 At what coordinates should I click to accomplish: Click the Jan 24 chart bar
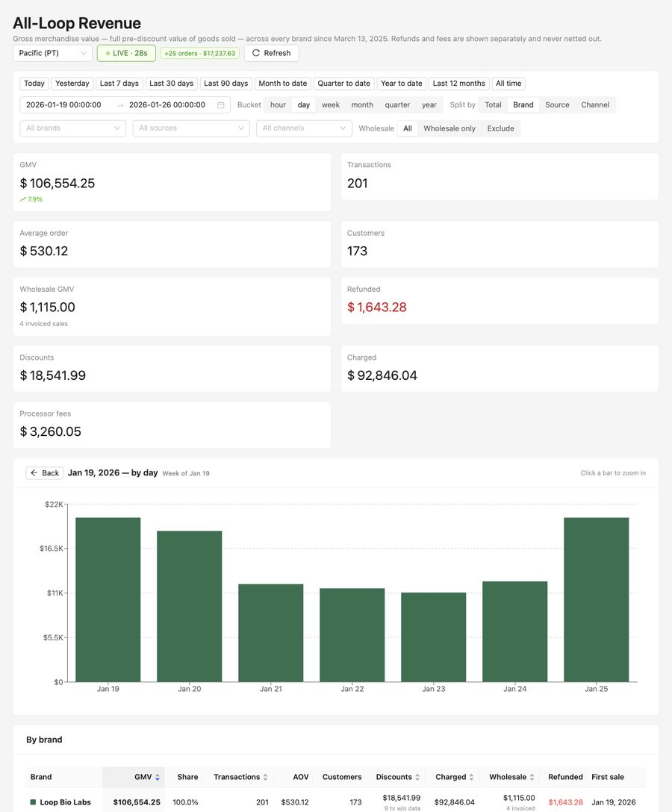pyautogui.click(x=515, y=632)
